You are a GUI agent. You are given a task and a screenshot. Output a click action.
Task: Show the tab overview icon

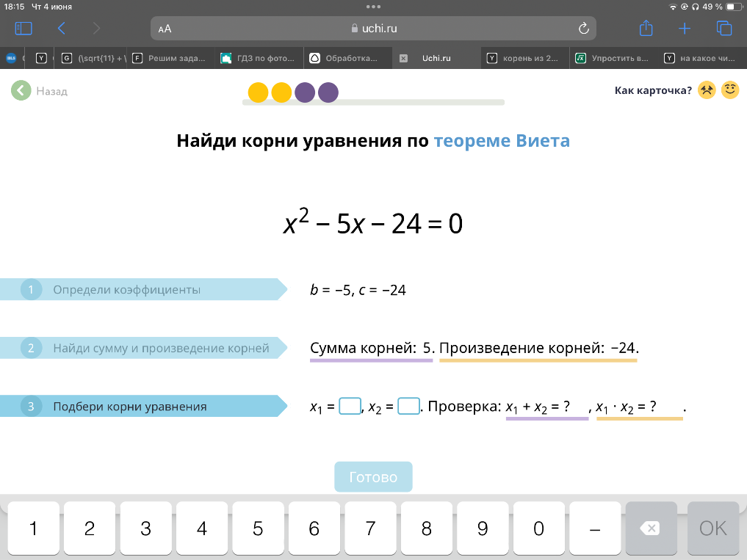pyautogui.click(x=724, y=29)
